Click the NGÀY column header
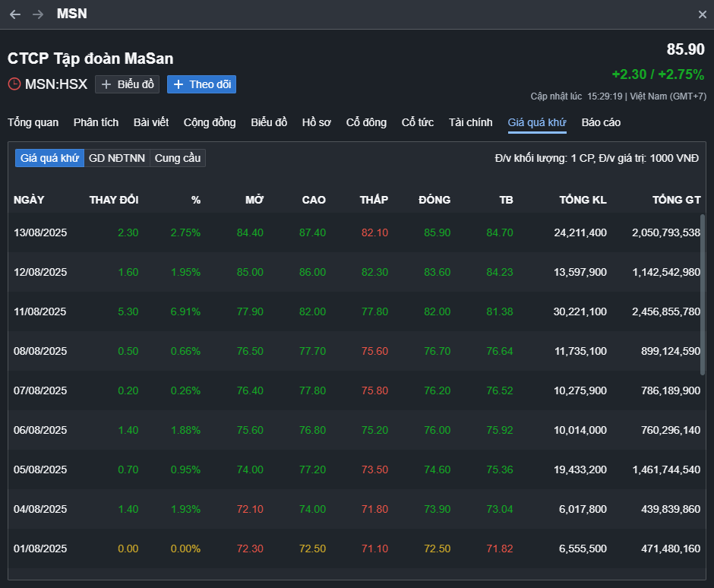The height and width of the screenshot is (588, 714). click(x=29, y=200)
